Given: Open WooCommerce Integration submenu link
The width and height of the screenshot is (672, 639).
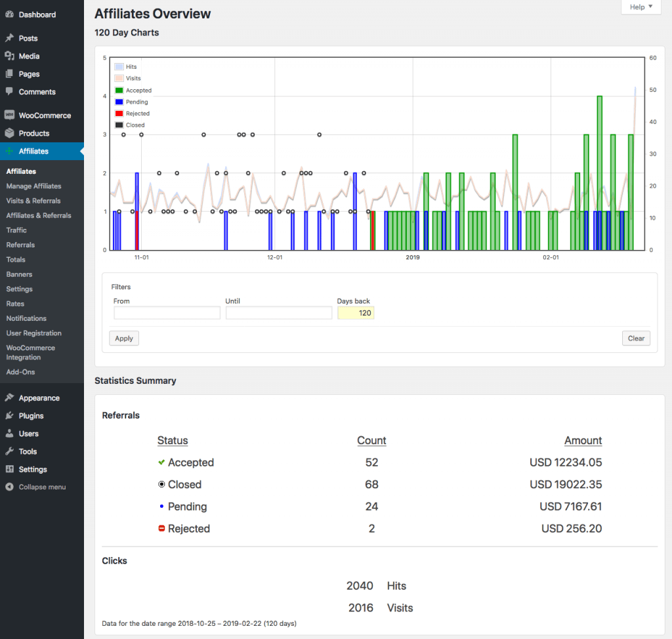Looking at the screenshot, I should coord(31,352).
